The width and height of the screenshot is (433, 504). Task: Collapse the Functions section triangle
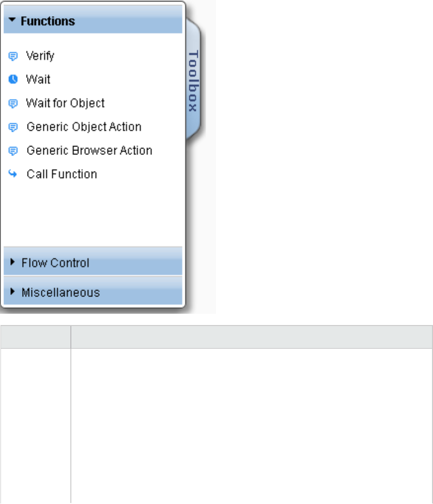(x=12, y=21)
